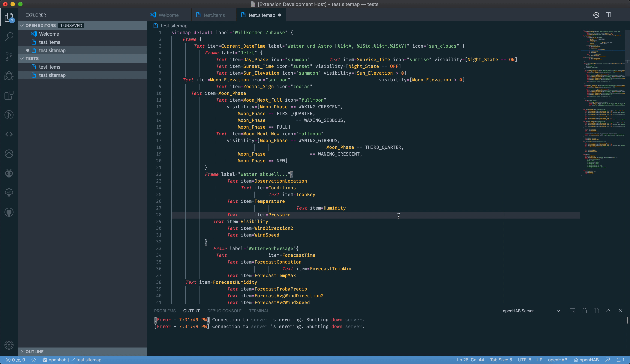Click the UTF-8 encoding indicator

pyautogui.click(x=524, y=360)
